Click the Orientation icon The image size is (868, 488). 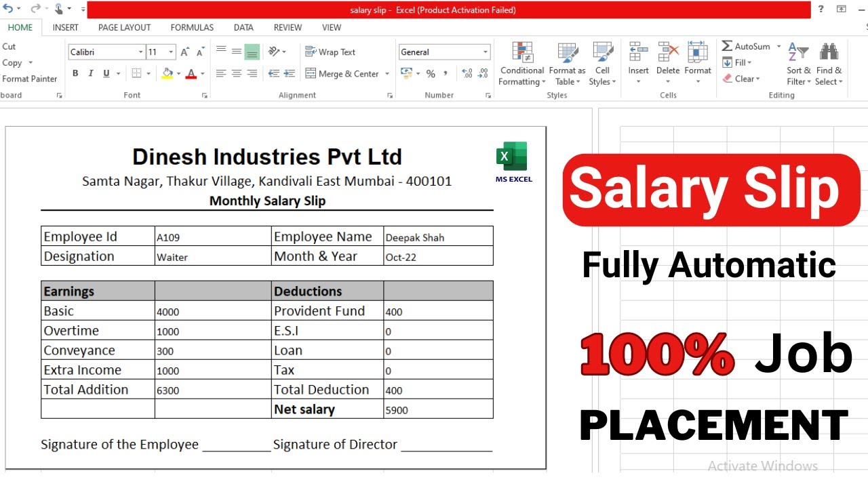[274, 52]
